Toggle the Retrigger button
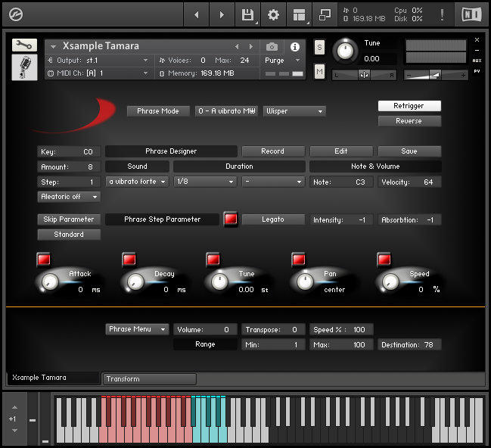491x448 pixels. [x=409, y=106]
